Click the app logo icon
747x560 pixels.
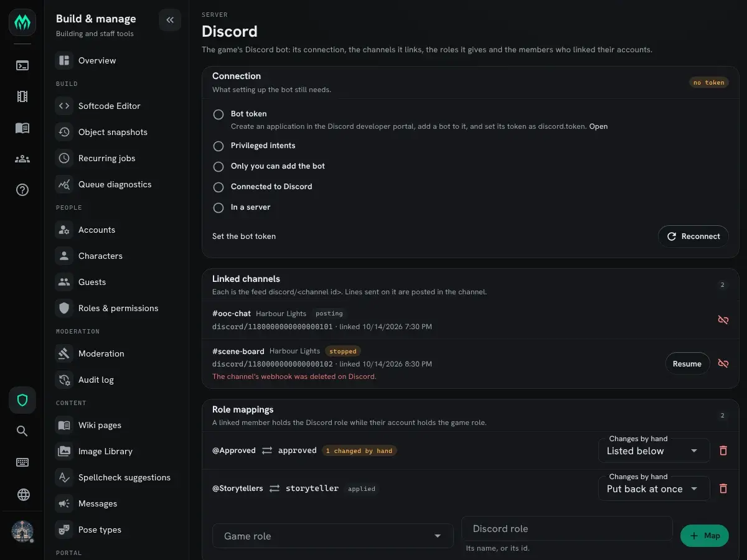point(22,22)
